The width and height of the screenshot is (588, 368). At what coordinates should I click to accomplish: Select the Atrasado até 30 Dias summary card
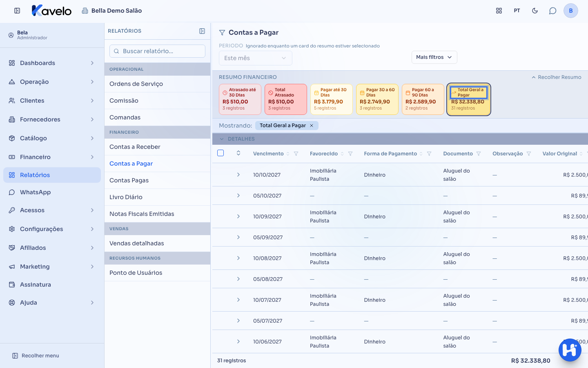[x=240, y=99]
